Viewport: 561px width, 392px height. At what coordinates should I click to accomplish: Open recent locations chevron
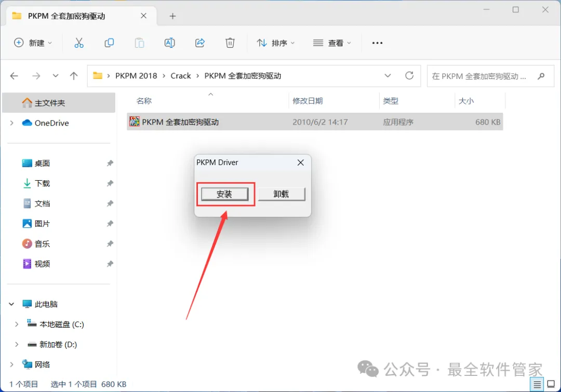56,76
